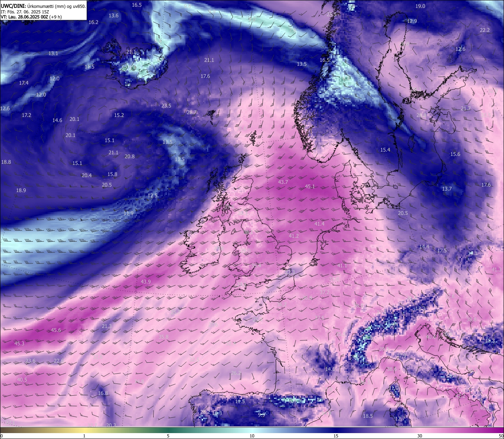Click the 9.9 value over Spain
Image resolution: width=504 pixels, height=439 pixels.
tap(261, 415)
